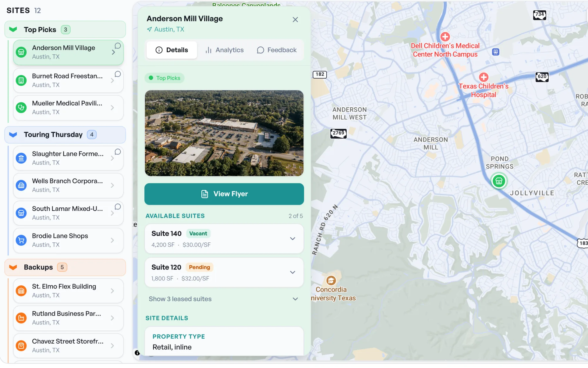Click Austin, TX location link in panel
The height and width of the screenshot is (368, 588).
[169, 29]
